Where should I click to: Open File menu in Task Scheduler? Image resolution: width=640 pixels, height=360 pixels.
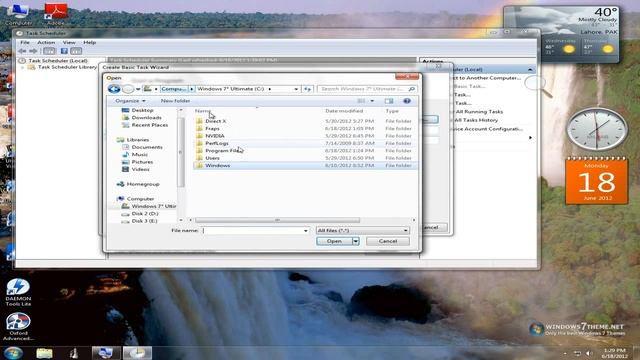[25, 42]
